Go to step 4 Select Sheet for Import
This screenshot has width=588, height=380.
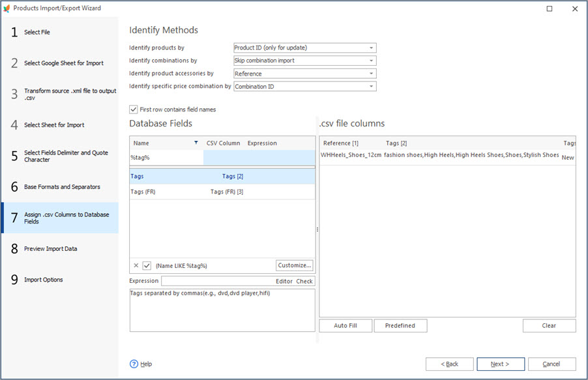pyautogui.click(x=60, y=125)
